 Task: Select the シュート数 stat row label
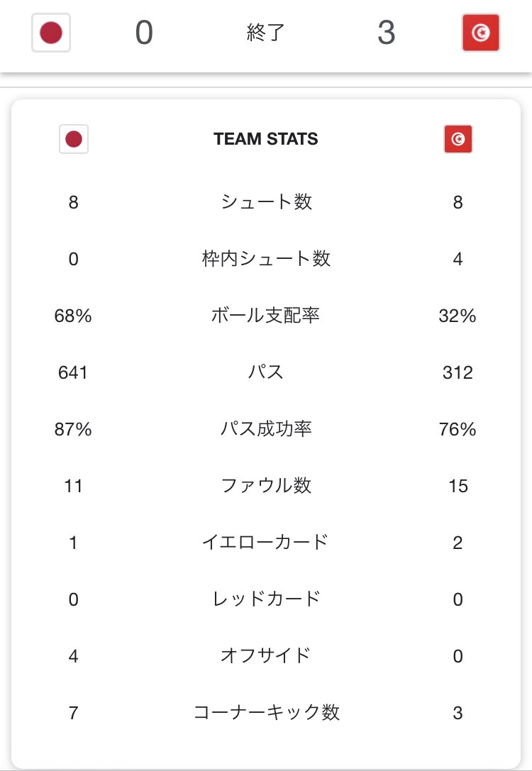266,201
